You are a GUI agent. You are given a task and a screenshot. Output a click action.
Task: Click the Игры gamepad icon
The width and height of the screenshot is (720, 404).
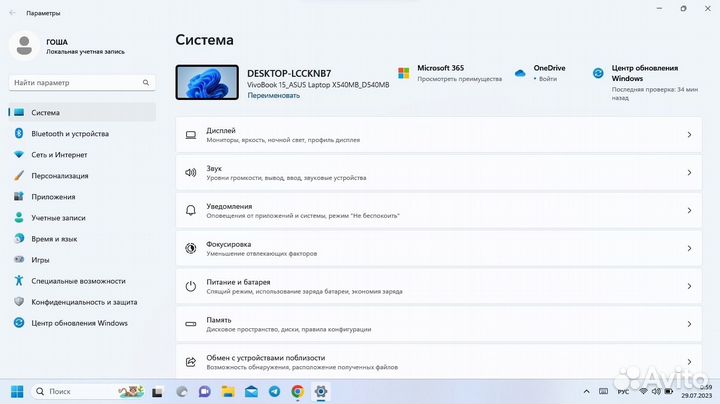19,259
